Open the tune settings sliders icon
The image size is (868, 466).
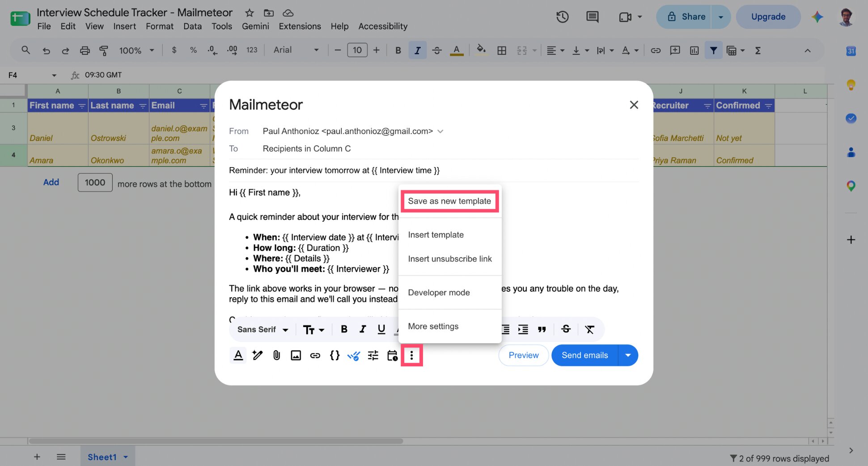pyautogui.click(x=373, y=356)
